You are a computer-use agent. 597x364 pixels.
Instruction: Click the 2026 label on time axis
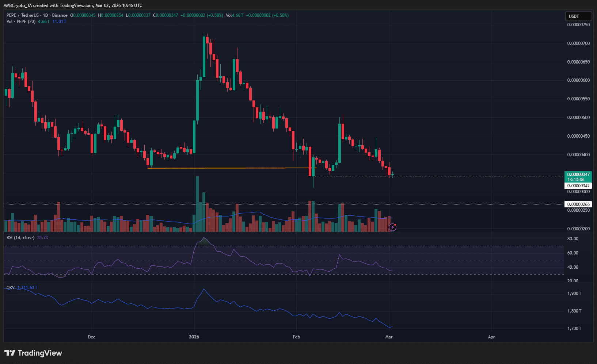click(194, 337)
